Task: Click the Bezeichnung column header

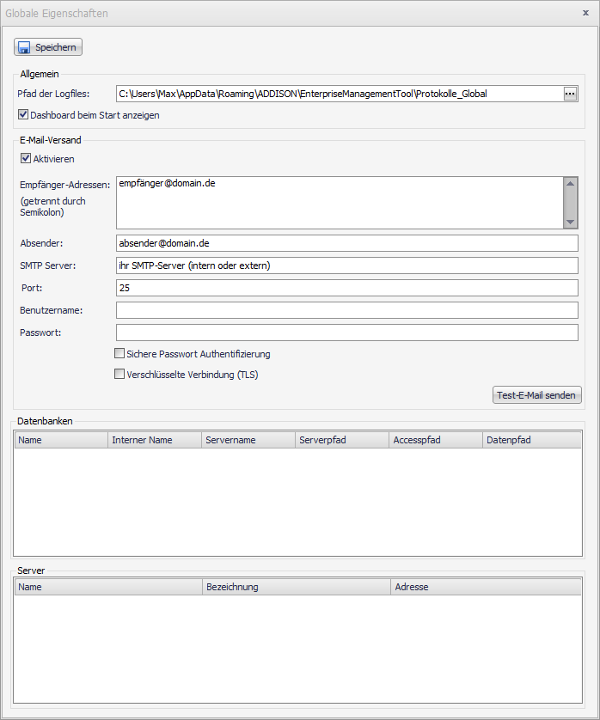Action: [297, 587]
